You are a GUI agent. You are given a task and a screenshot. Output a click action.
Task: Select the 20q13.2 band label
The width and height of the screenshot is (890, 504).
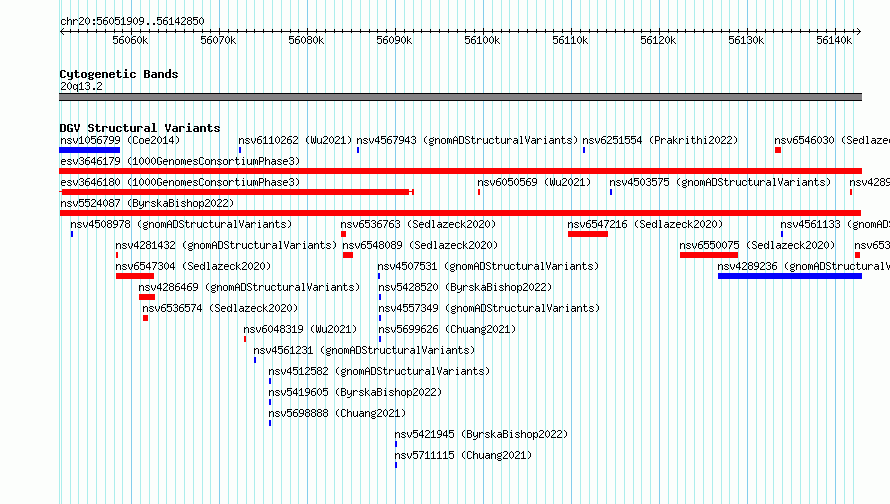[81, 86]
